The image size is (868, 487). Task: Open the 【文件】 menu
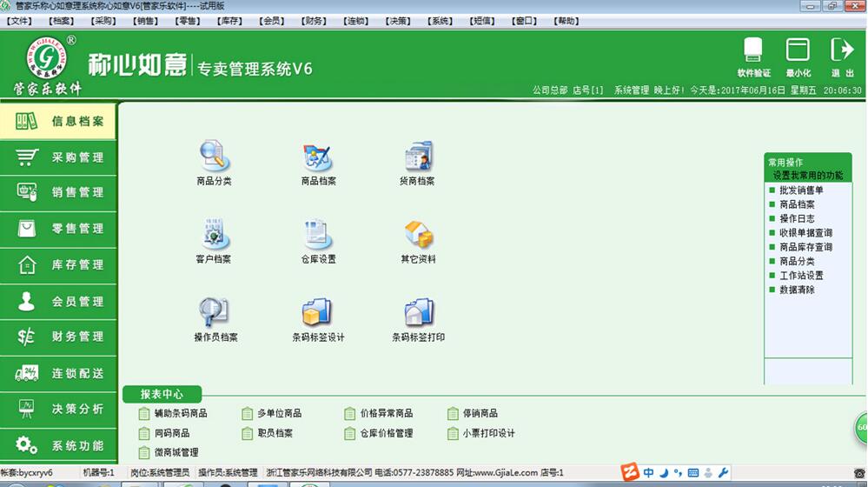pyautogui.click(x=19, y=21)
